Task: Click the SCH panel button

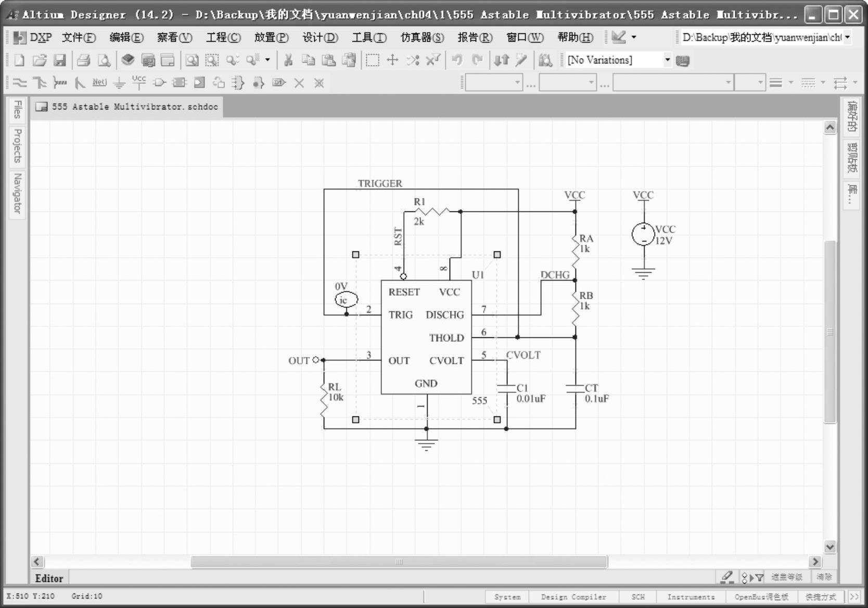Action: pyautogui.click(x=638, y=597)
